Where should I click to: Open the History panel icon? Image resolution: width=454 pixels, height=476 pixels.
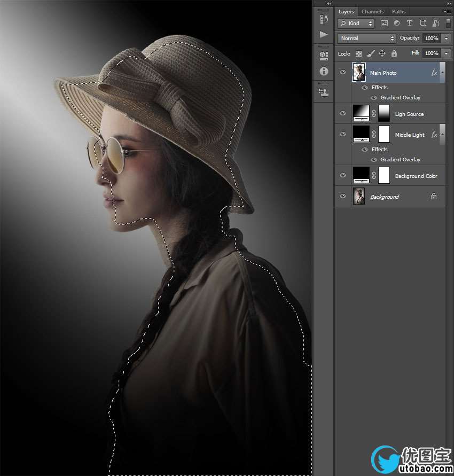[324, 19]
